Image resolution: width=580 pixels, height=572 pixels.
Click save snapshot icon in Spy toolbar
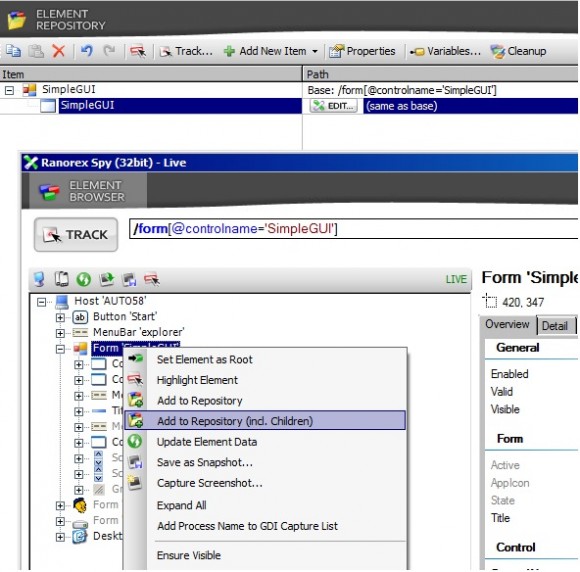click(x=129, y=279)
